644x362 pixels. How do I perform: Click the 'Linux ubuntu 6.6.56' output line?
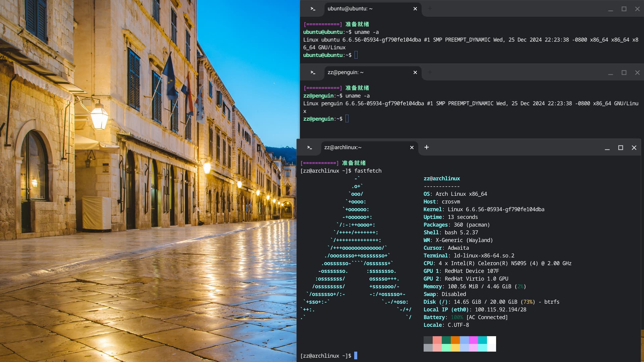tap(471, 43)
